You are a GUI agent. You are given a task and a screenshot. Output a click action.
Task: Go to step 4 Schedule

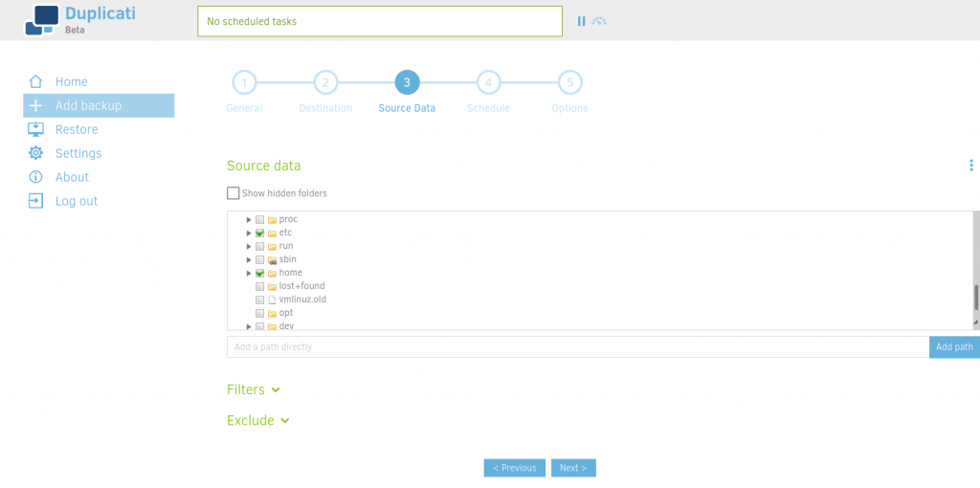(488, 82)
